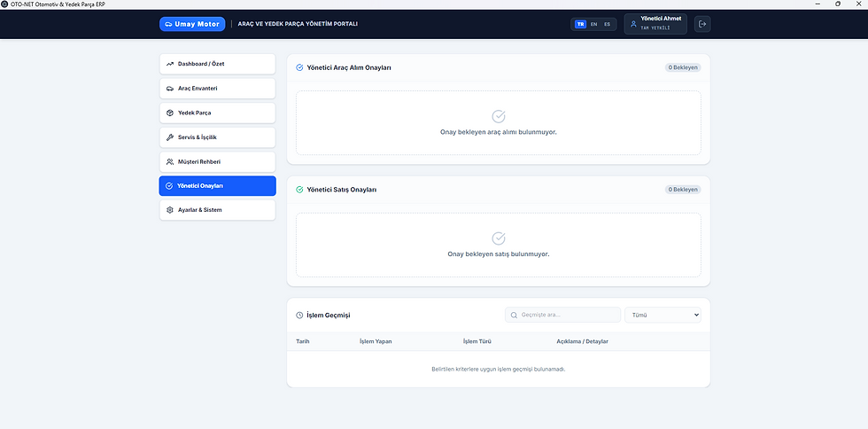Click blue check icon beside Yönetici Araç Alım Onayları
Screen dimensions: 868x429
(299, 67)
